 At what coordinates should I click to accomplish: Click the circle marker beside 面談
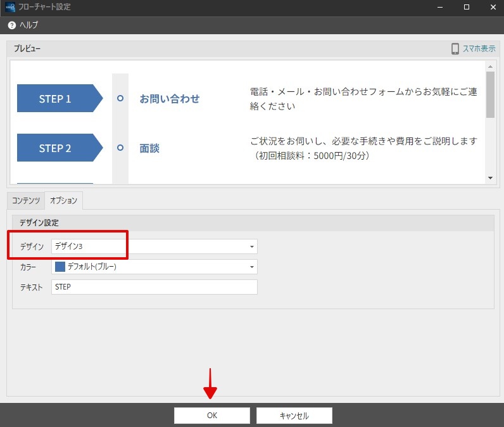click(120, 148)
